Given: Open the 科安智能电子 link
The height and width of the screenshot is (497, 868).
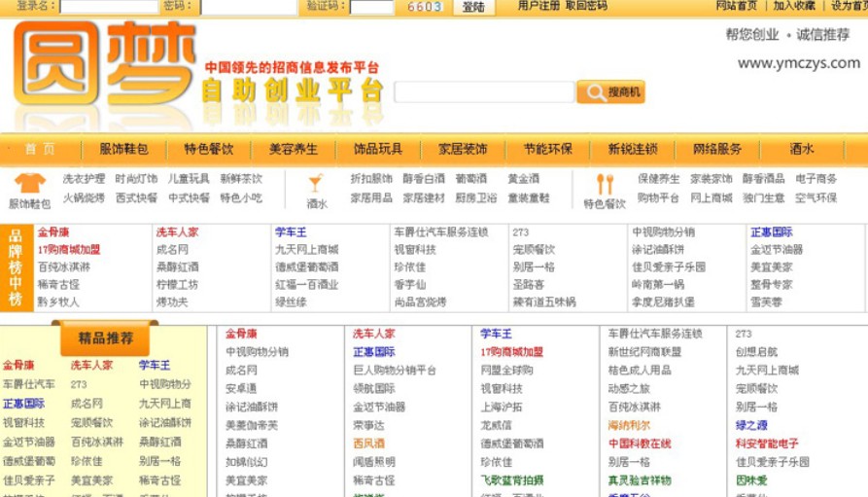Looking at the screenshot, I should [767, 444].
